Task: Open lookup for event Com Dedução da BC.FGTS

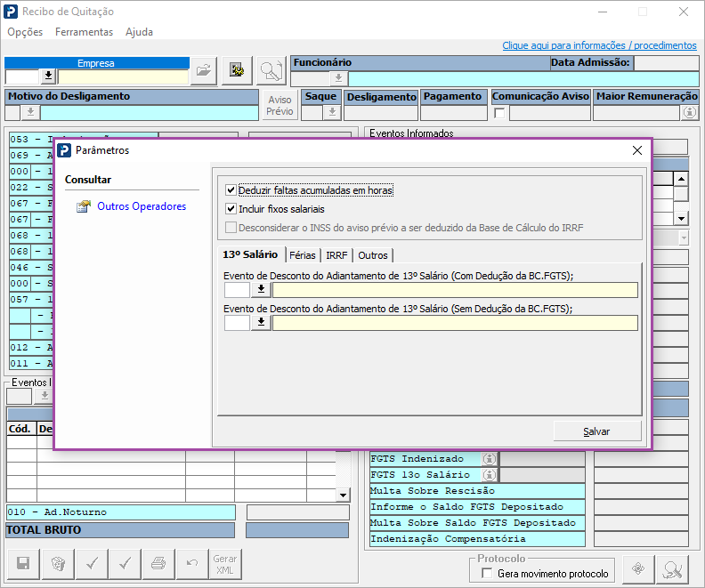Action: tap(261, 289)
